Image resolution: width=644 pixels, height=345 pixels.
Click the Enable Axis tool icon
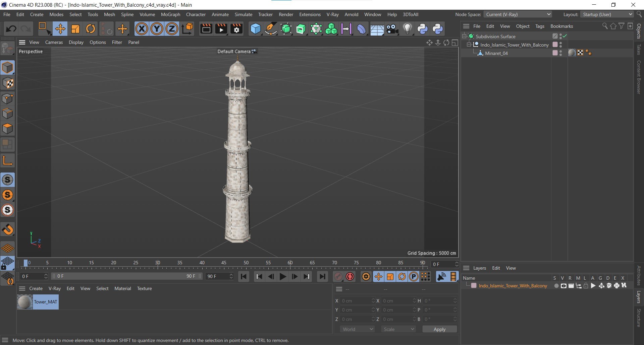pyautogui.click(x=7, y=161)
